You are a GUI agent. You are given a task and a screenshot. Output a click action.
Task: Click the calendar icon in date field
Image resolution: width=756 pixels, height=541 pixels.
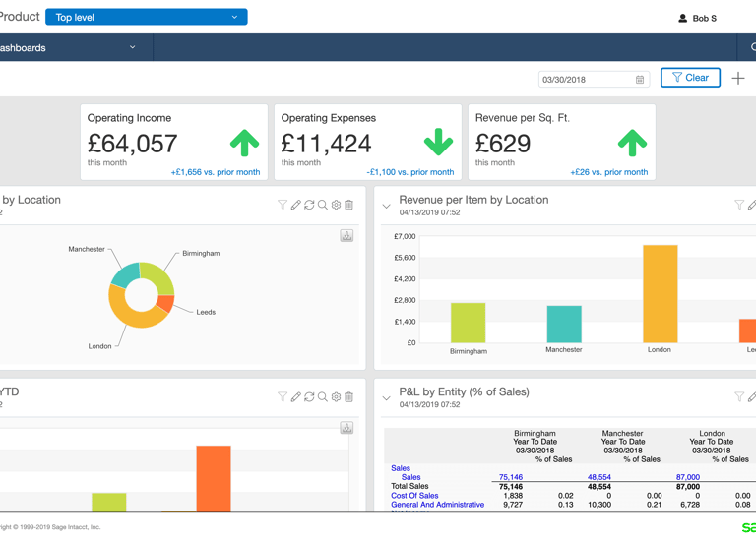[x=640, y=80]
